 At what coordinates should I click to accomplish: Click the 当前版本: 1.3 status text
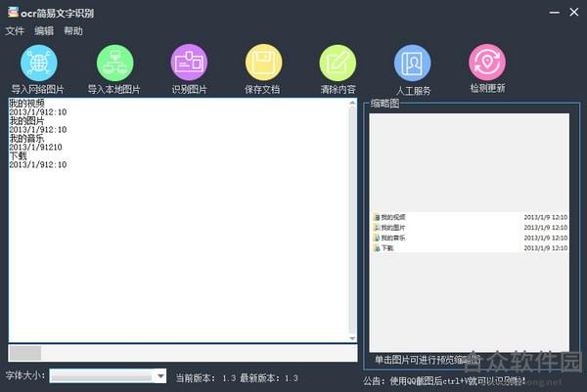point(205,378)
